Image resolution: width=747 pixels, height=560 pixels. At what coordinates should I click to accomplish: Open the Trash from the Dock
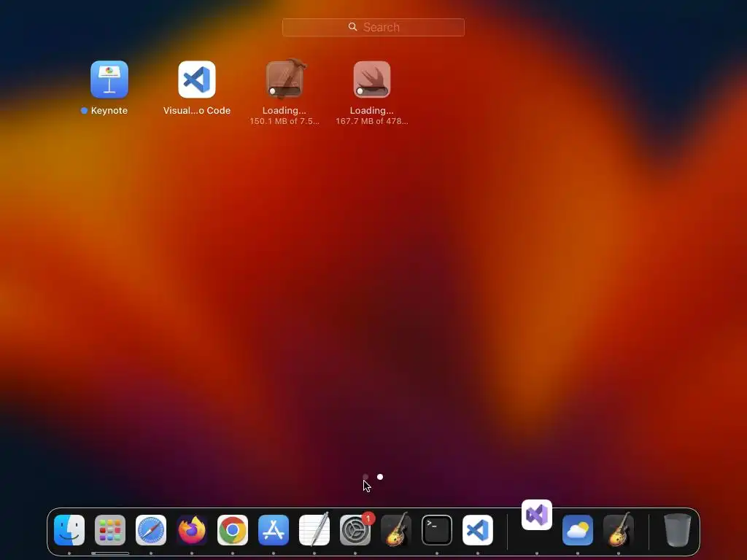click(x=677, y=530)
